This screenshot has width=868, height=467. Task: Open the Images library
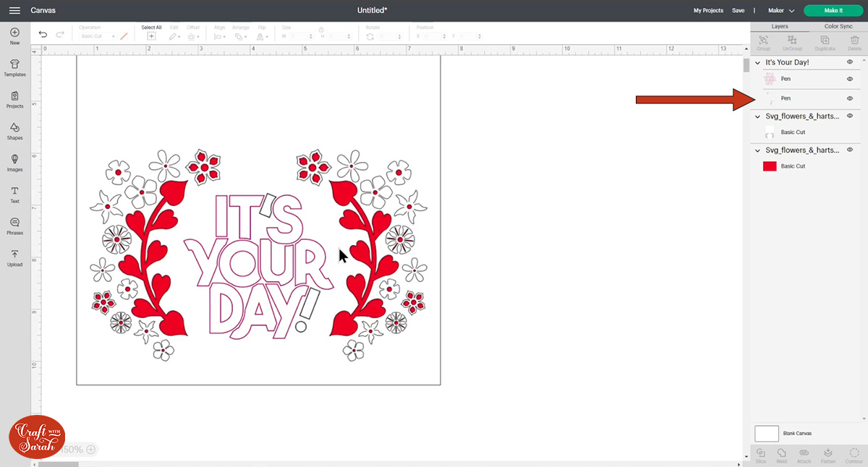pyautogui.click(x=14, y=163)
